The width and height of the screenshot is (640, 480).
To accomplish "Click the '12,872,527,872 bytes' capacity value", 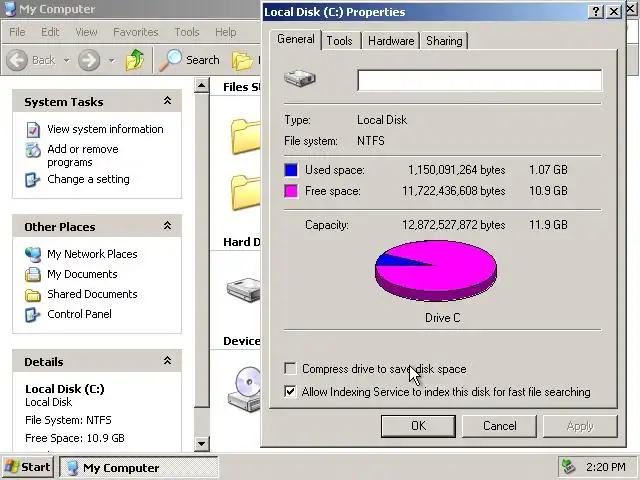I will pyautogui.click(x=454, y=225).
